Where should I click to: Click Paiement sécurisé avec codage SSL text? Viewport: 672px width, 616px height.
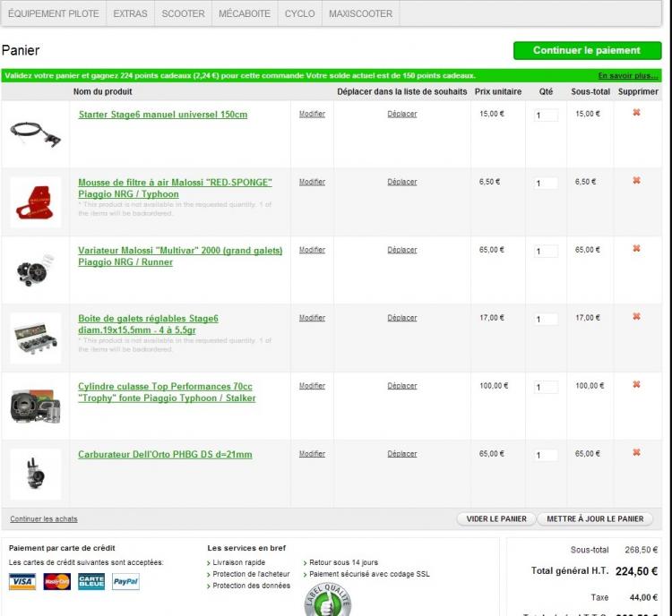[369, 574]
